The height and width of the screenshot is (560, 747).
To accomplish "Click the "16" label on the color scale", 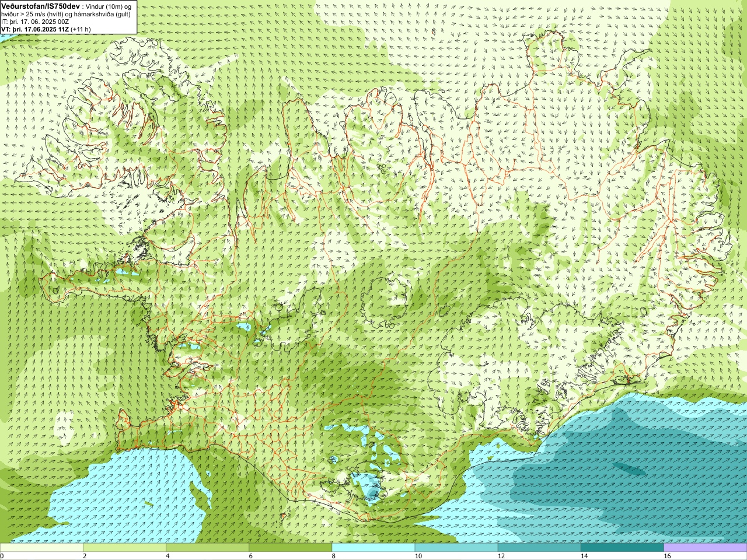I will [667, 556].
